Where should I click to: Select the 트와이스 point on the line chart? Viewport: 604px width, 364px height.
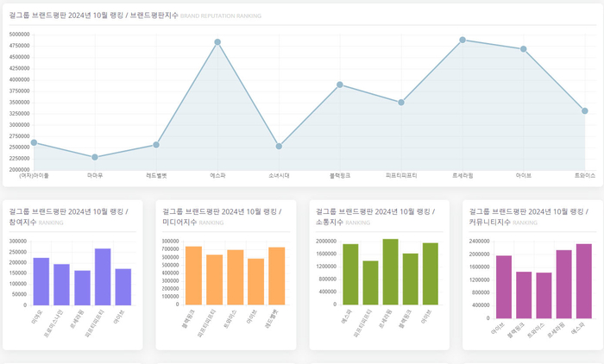point(585,111)
